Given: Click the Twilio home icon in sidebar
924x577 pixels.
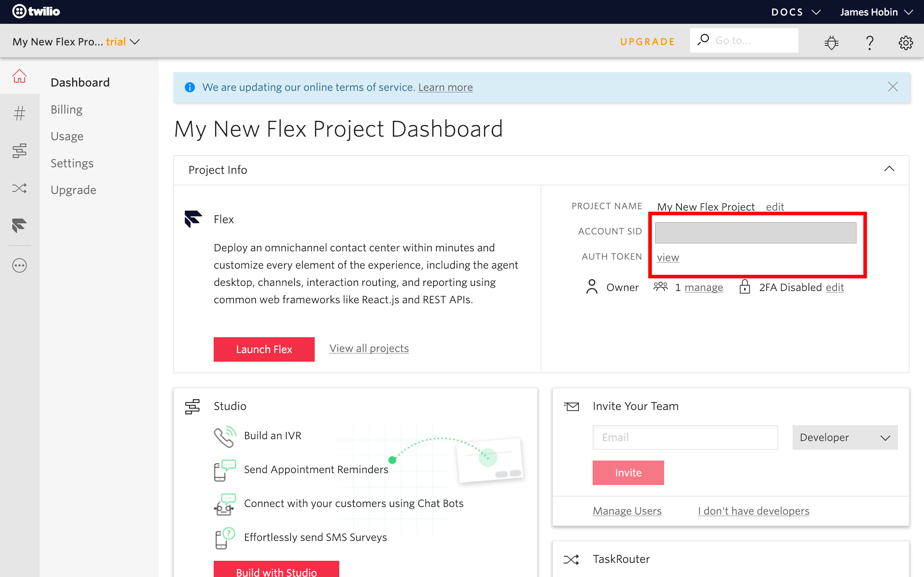Looking at the screenshot, I should pyautogui.click(x=19, y=75).
